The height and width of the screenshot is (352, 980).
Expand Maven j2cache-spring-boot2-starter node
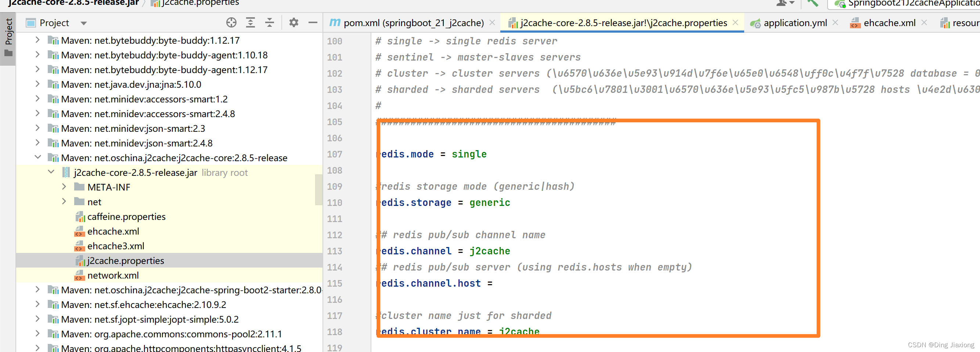tap(37, 290)
